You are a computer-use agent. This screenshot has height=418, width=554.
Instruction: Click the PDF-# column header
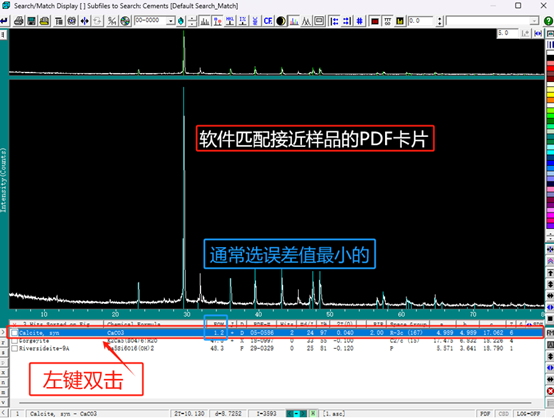(x=261, y=324)
